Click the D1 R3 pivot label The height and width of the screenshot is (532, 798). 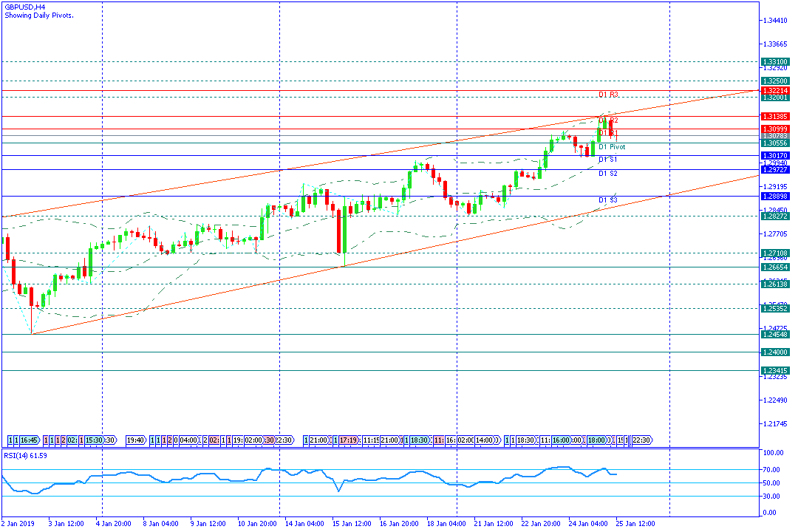coord(608,95)
